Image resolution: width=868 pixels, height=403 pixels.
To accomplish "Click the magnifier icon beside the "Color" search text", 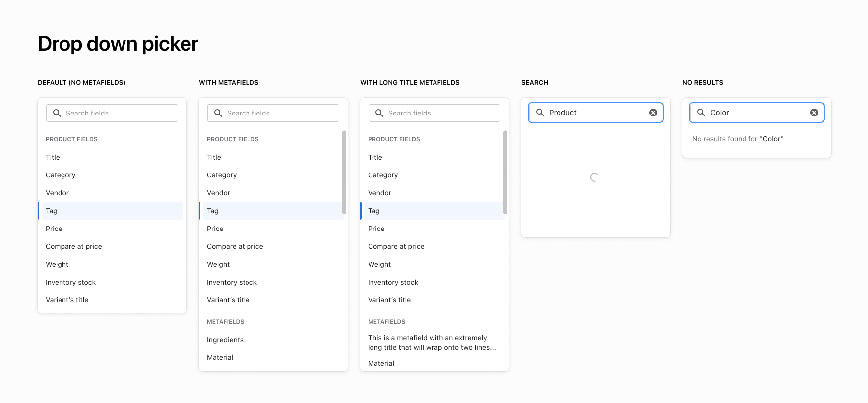I will (701, 113).
